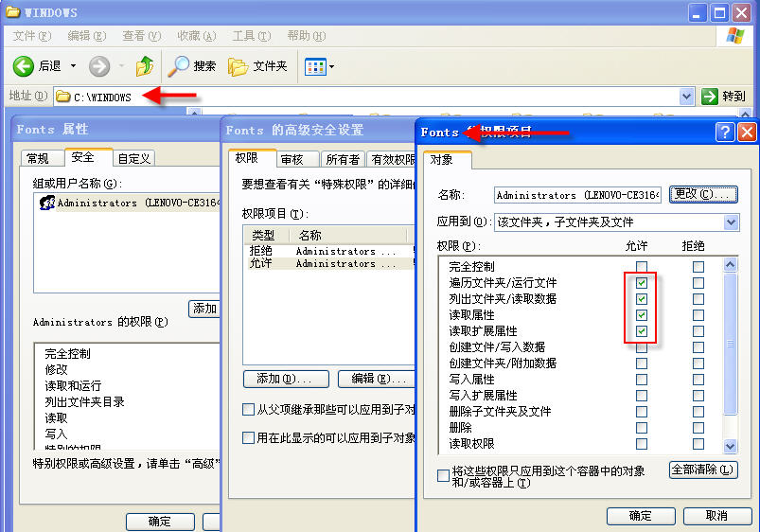Open the 查看(V) menu
Screen dimensions: 760x532
142,36
